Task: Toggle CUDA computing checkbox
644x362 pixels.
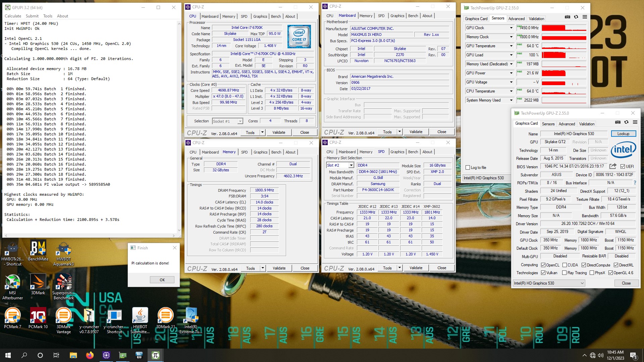Action: tap(565, 265)
